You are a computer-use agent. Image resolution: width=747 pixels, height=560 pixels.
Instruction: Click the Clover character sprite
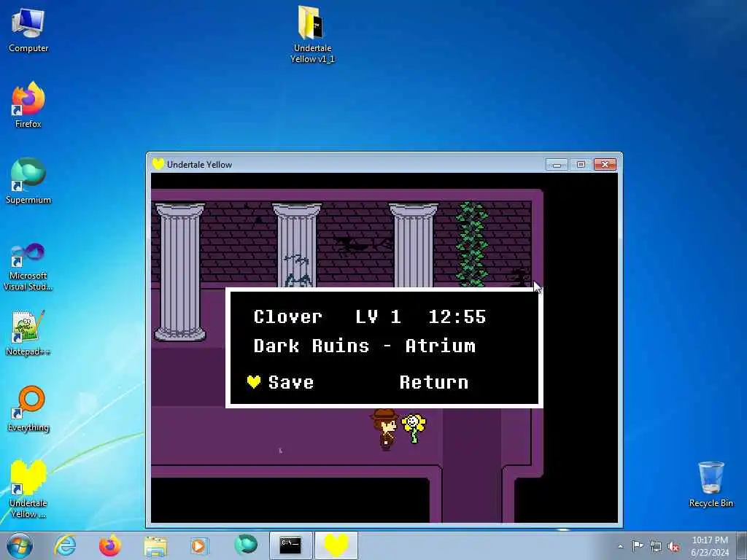coord(384,429)
